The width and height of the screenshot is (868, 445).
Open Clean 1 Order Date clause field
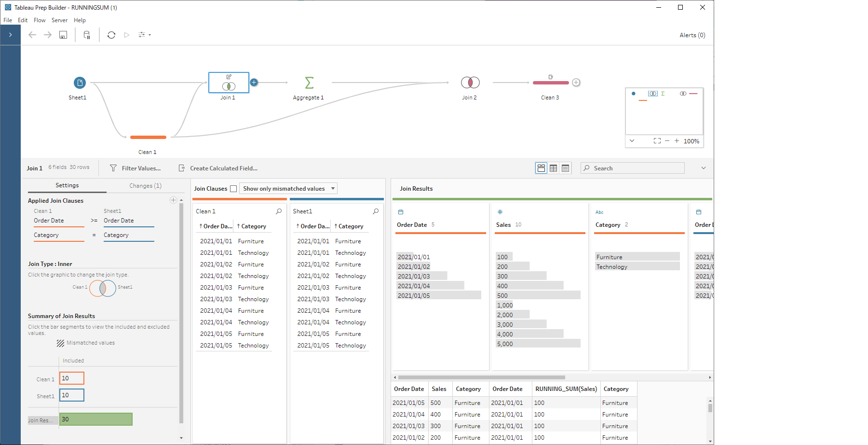pyautogui.click(x=59, y=221)
